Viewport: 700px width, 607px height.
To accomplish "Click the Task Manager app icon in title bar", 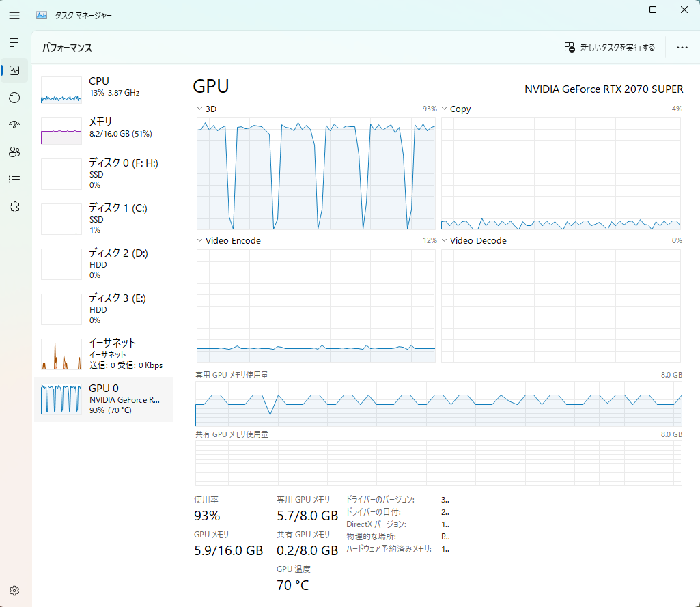I will [42, 16].
